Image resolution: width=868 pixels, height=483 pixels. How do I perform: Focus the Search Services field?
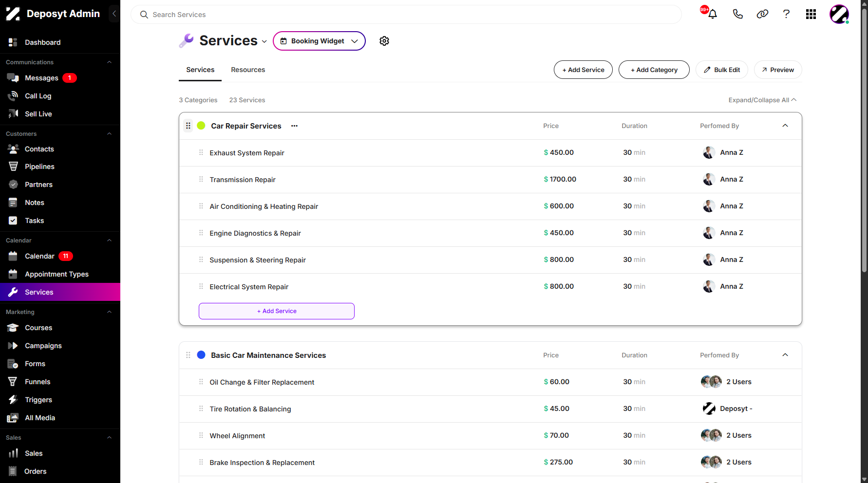click(406, 15)
